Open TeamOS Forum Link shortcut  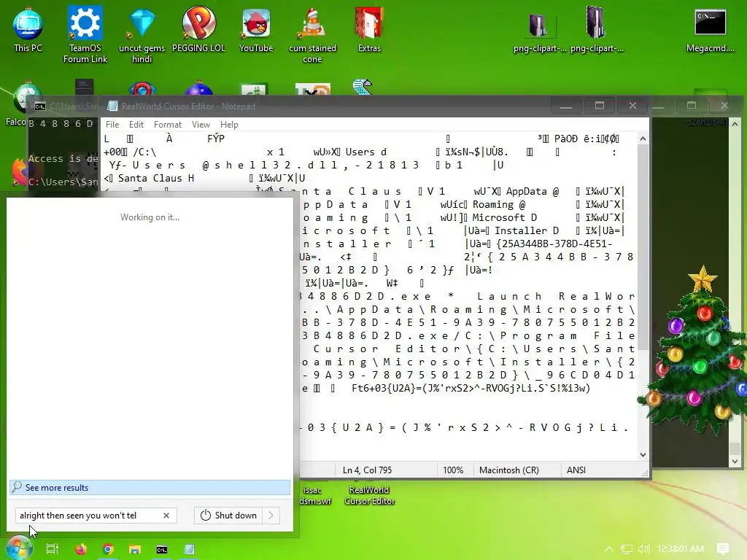(x=85, y=34)
